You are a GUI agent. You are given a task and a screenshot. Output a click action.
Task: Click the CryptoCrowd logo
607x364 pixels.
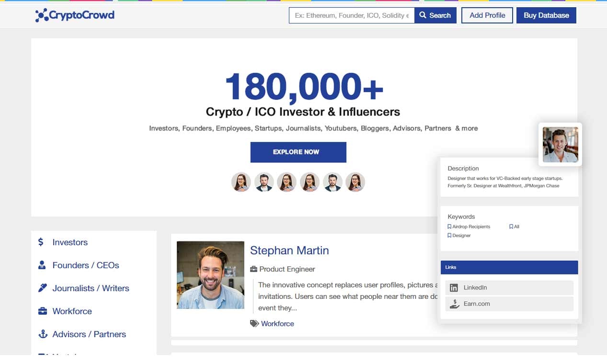tap(75, 15)
